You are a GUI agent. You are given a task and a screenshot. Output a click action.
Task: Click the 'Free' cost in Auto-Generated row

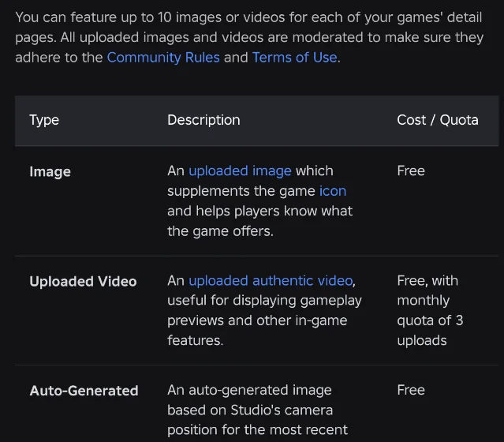pos(411,390)
